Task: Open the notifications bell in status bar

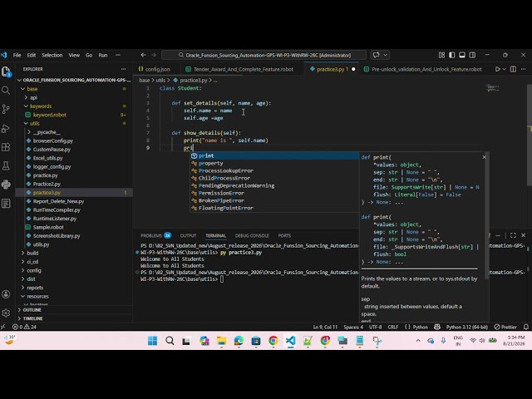Action: [x=526, y=327]
